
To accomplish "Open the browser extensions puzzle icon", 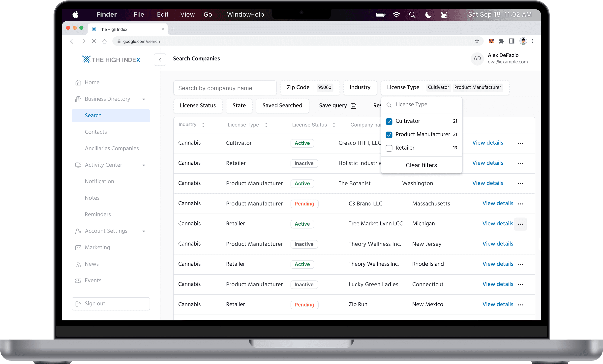I will pos(501,41).
